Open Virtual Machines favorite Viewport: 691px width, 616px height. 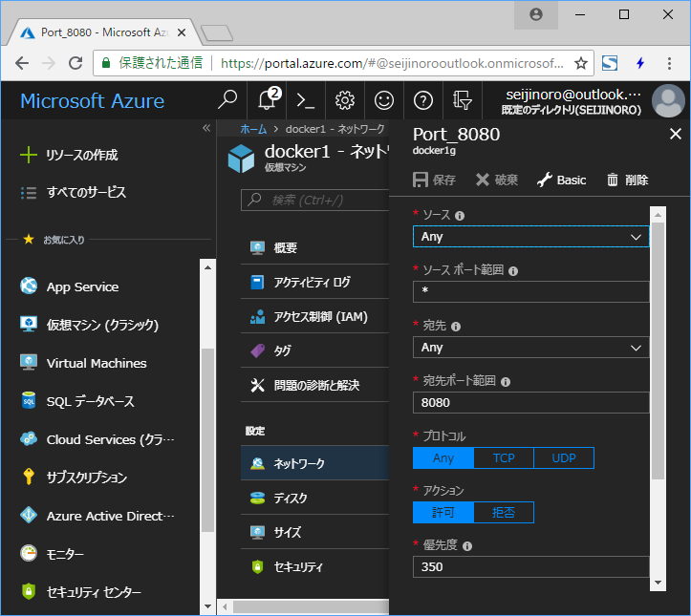tap(83, 363)
